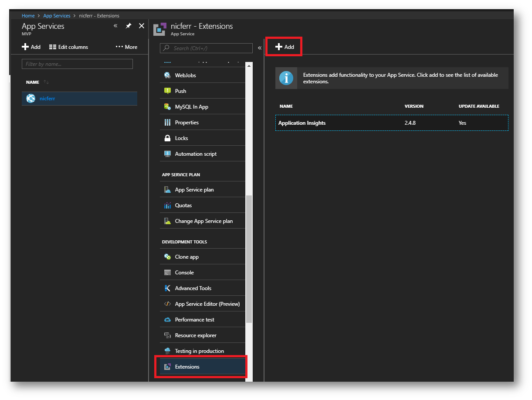The width and height of the screenshot is (532, 400).
Task: Select Change App Service plan
Action: pyautogui.click(x=203, y=221)
